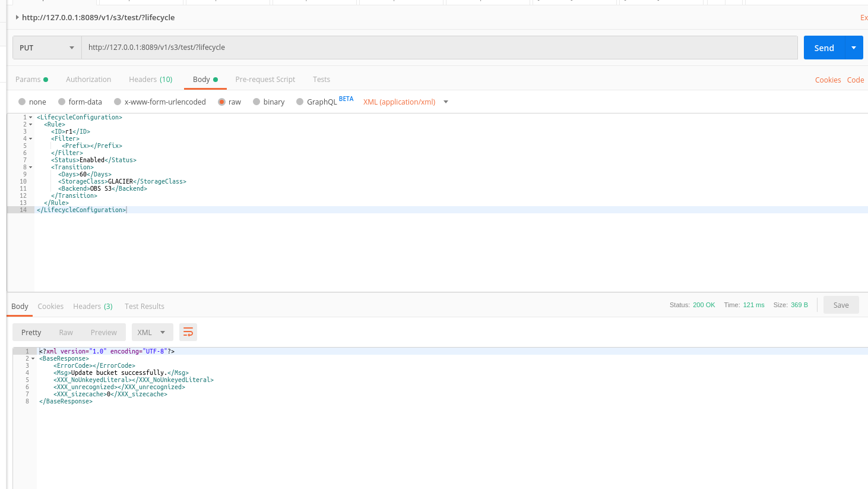The image size is (868, 489).
Task: Select the form-data radio button
Action: point(62,102)
